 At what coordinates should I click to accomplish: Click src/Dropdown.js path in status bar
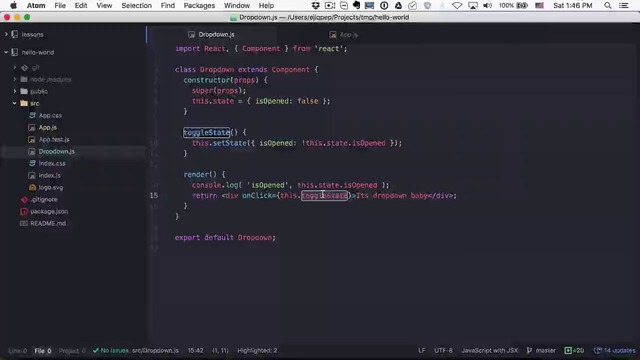(x=155, y=351)
